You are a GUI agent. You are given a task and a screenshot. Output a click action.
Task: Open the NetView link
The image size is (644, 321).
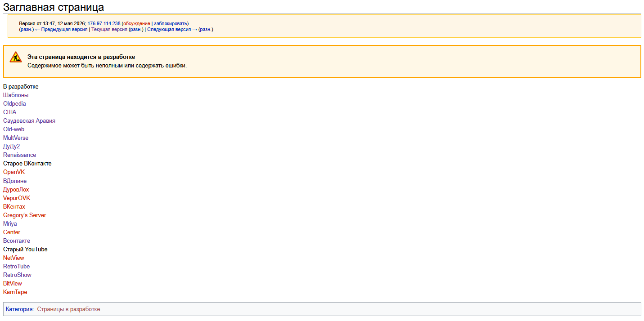pos(14,258)
